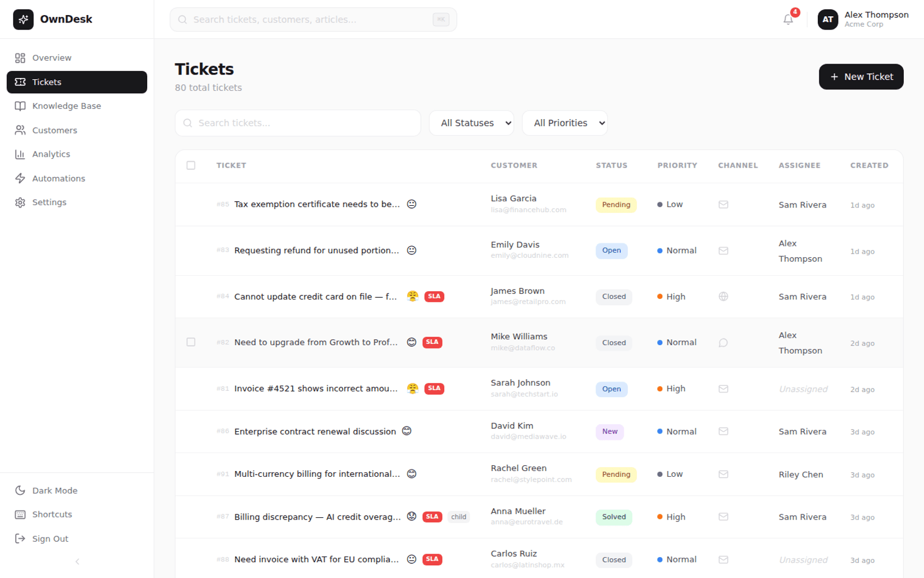This screenshot has width=924, height=578.
Task: Click the Pending status badge for Lisa Garcia
Action: [616, 205]
